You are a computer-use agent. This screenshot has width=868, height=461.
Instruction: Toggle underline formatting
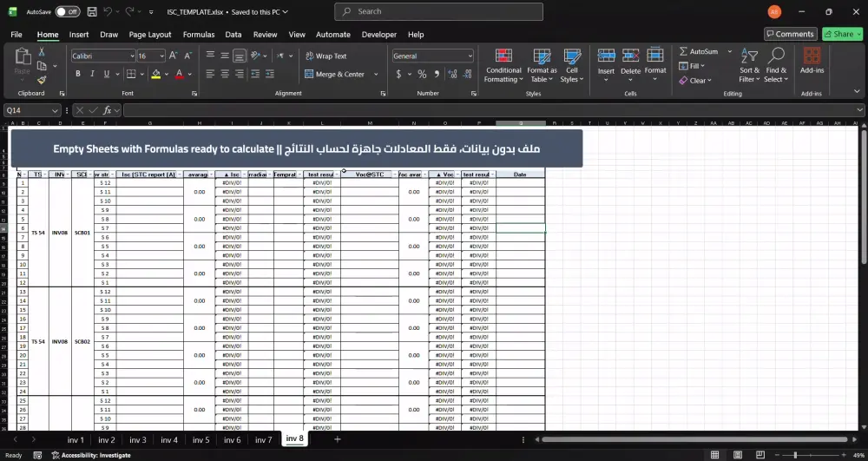click(106, 74)
